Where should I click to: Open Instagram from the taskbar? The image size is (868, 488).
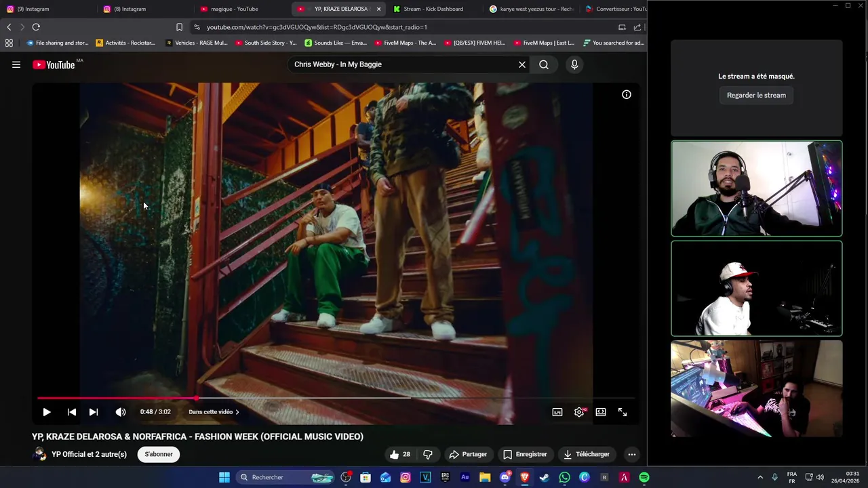pos(406,477)
